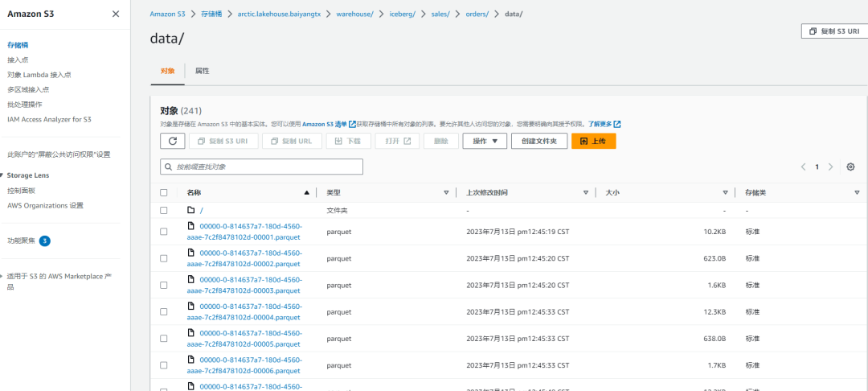Open the 操作 actions dropdown
The width and height of the screenshot is (868, 391).
485,142
